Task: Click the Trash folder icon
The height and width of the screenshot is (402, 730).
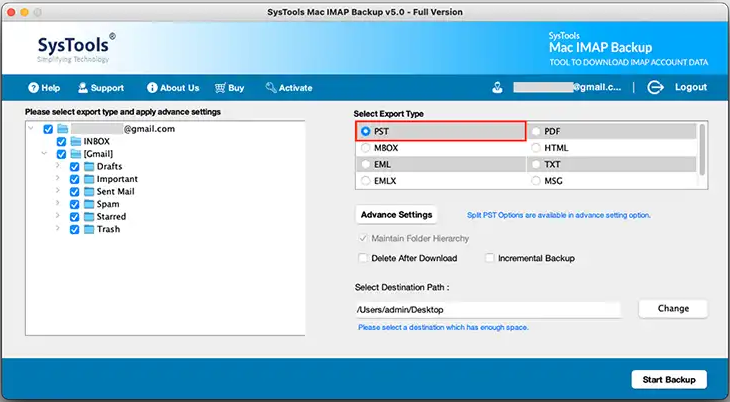Action: tap(89, 229)
